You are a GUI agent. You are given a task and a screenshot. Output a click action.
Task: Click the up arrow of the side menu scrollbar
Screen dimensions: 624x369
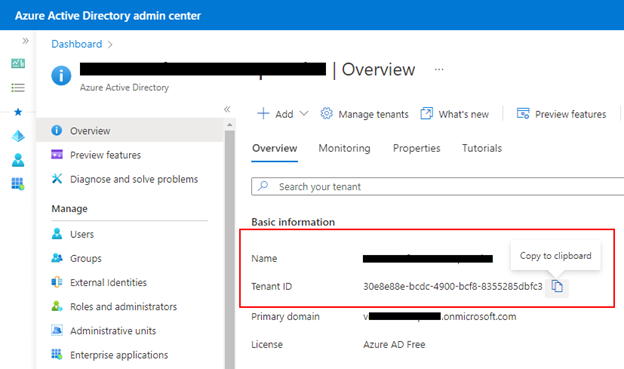pos(230,125)
